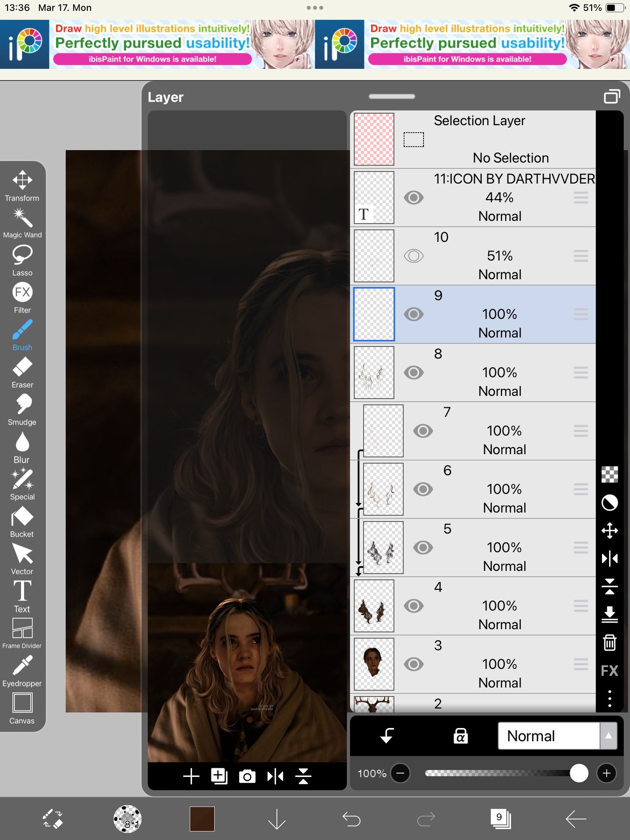This screenshot has width=630, height=840.
Task: Open the top three-dot multitasking menu
Action: (x=315, y=8)
